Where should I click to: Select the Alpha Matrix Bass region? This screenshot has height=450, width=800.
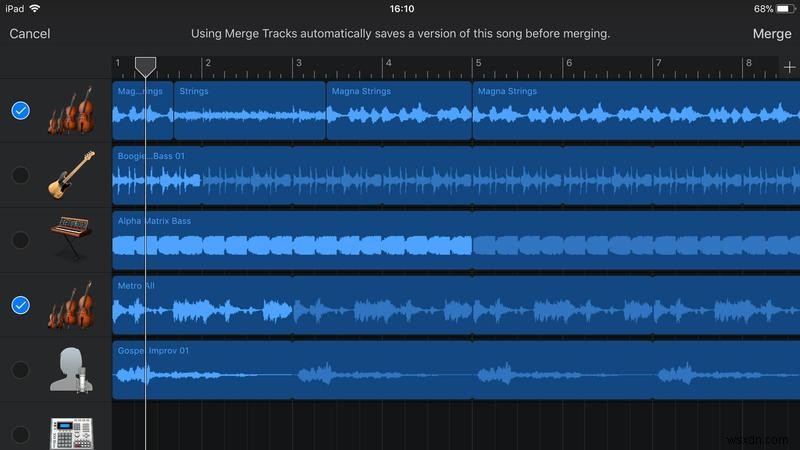tap(456, 240)
